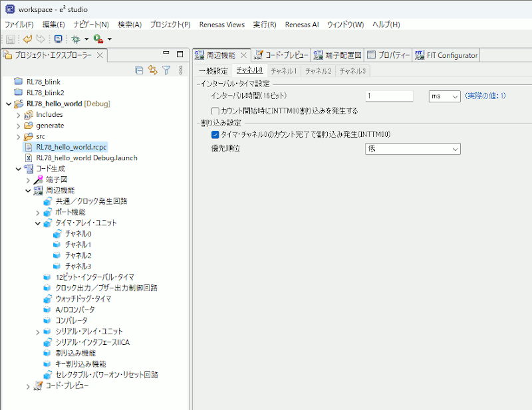The image size is (532, 410).
Task: Enable INTTM00 interrupt at count start checkbox
Action: (215, 110)
